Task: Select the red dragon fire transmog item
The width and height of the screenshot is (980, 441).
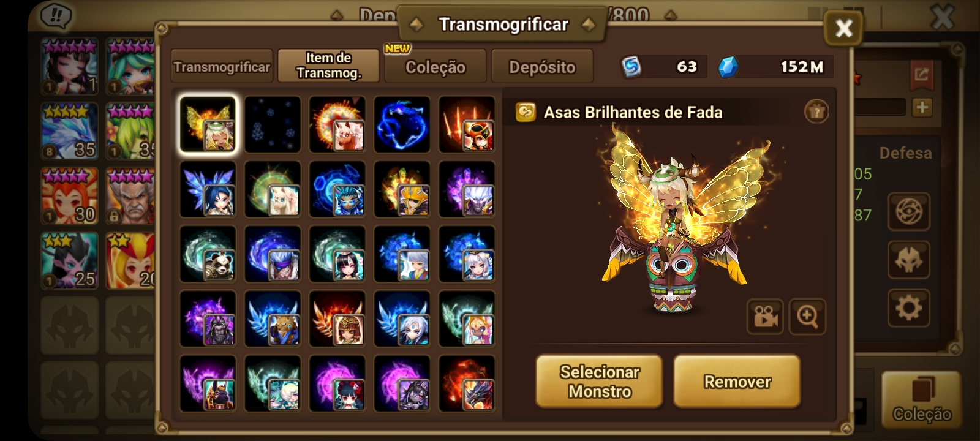Action: tap(467, 383)
